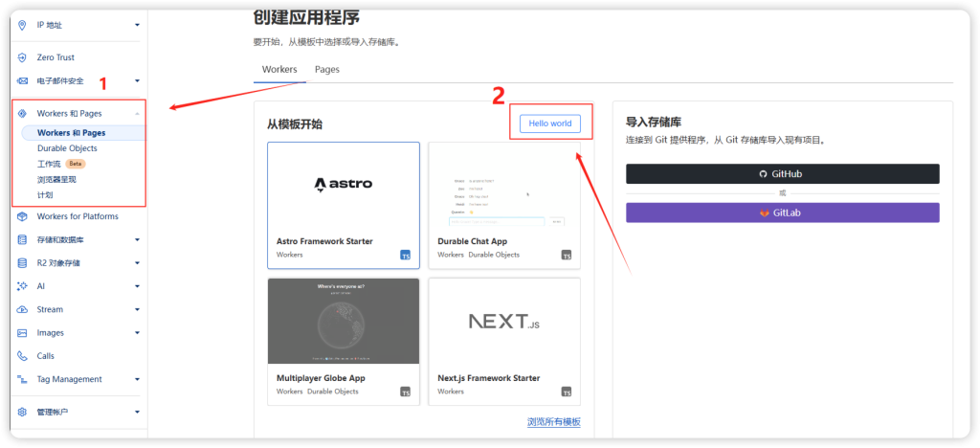Open 工作流 Beta in sidebar
The image size is (980, 448).
(x=61, y=165)
